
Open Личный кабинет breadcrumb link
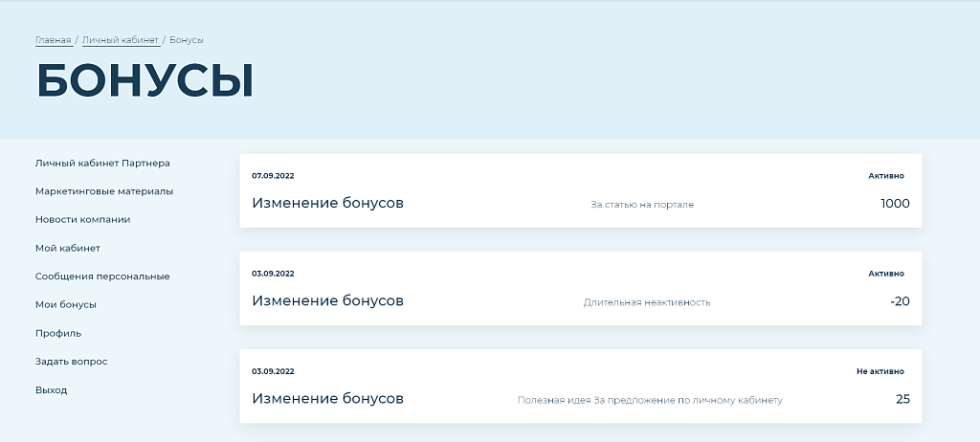point(120,40)
